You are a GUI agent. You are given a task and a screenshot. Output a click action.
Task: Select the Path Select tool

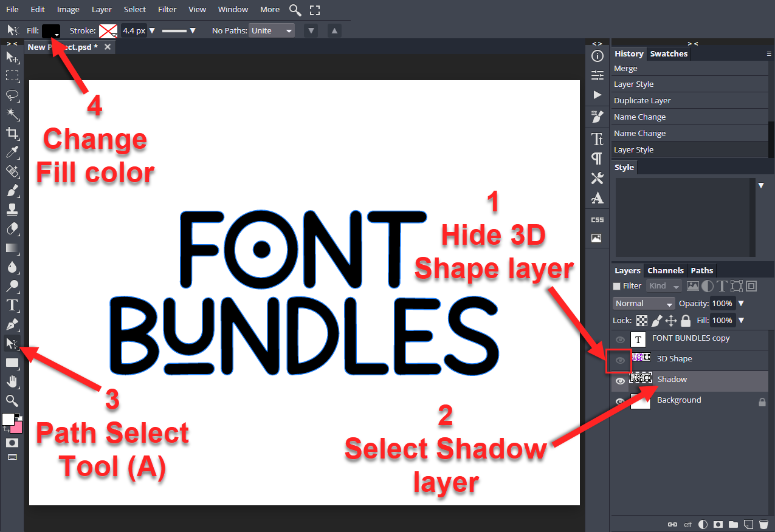pos(12,343)
